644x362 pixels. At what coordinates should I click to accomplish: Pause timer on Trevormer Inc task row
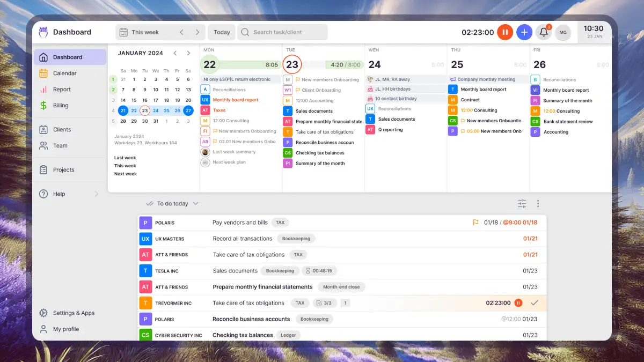[518, 303]
